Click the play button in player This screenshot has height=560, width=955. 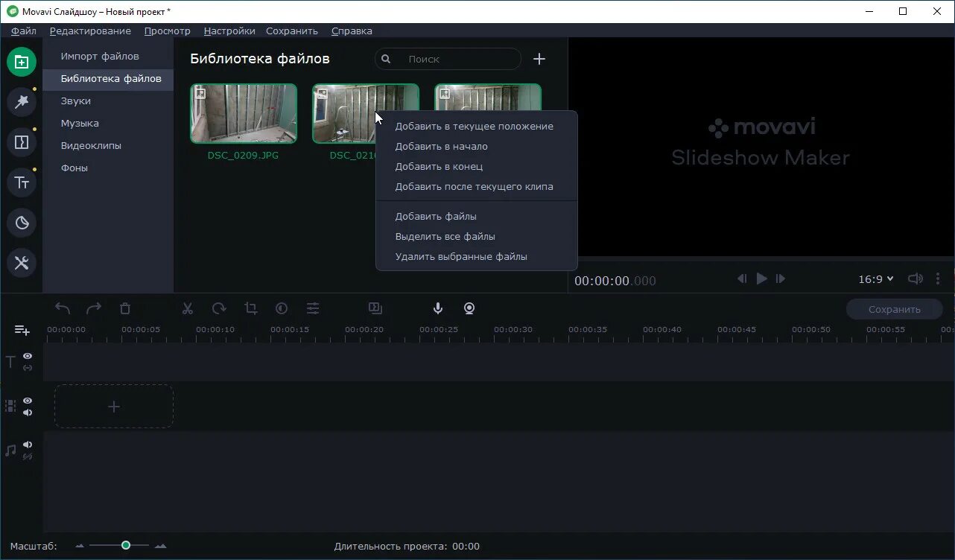coord(761,279)
